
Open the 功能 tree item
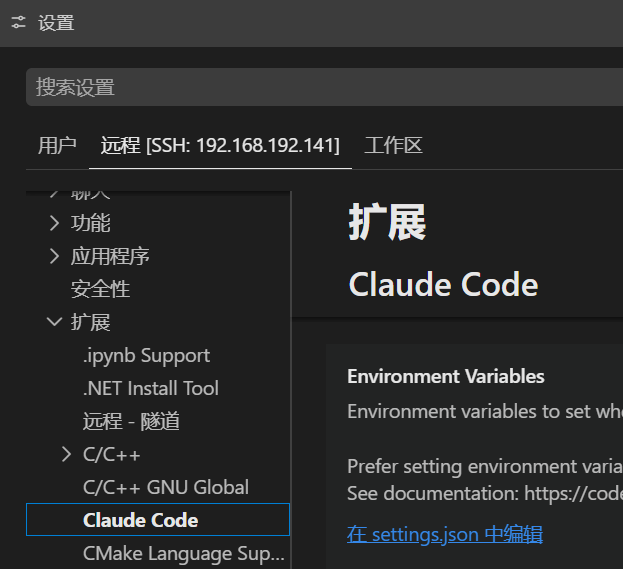pos(91,223)
